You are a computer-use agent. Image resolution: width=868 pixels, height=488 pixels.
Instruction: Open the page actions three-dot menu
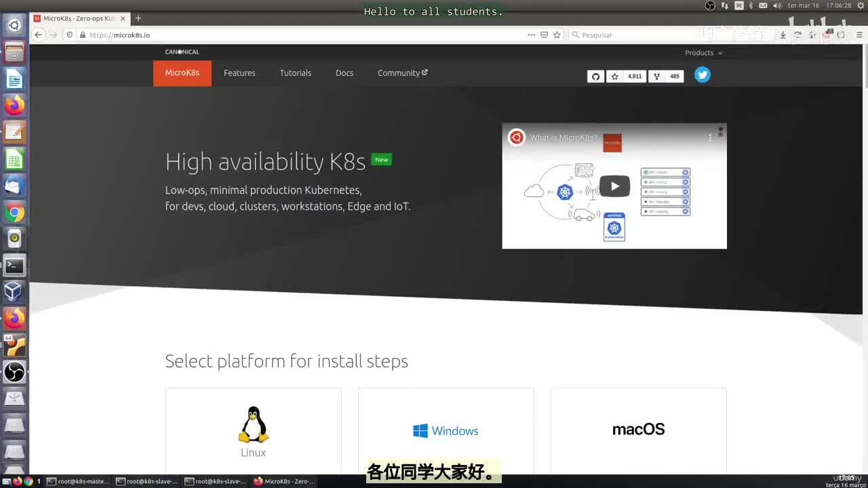click(x=532, y=35)
